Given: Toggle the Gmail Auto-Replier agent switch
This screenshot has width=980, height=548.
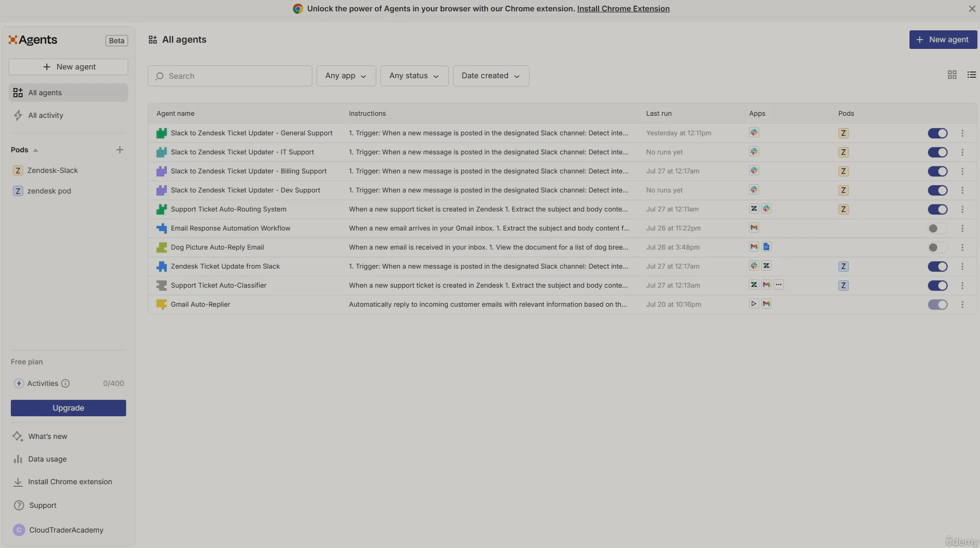Looking at the screenshot, I should [938, 305].
